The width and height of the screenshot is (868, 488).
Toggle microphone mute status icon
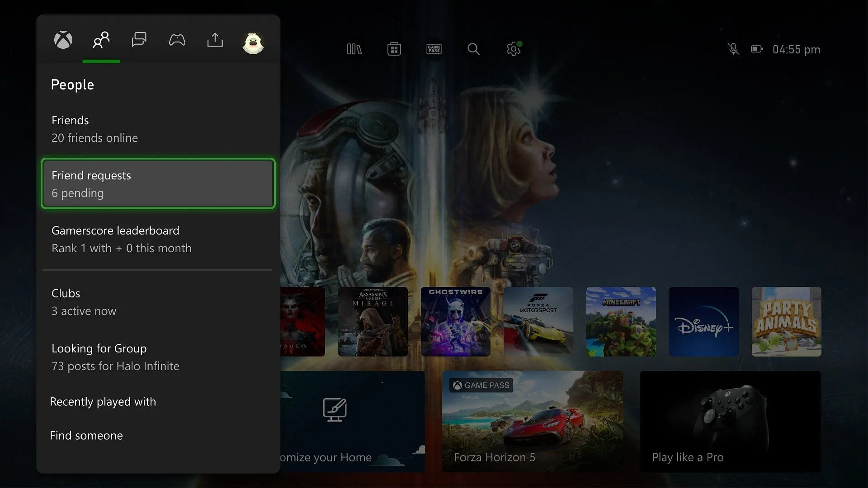[x=733, y=49]
